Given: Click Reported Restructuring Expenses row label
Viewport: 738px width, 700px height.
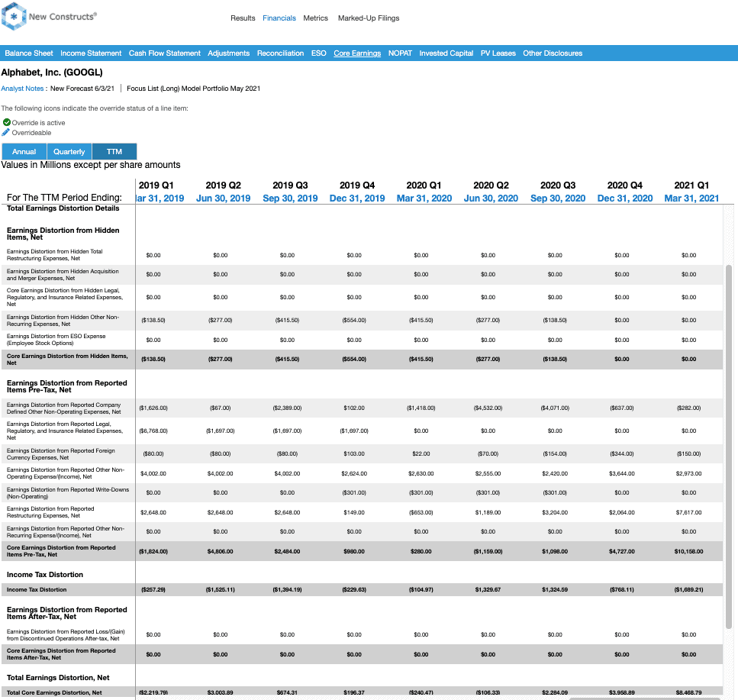Looking at the screenshot, I should click(50, 512).
